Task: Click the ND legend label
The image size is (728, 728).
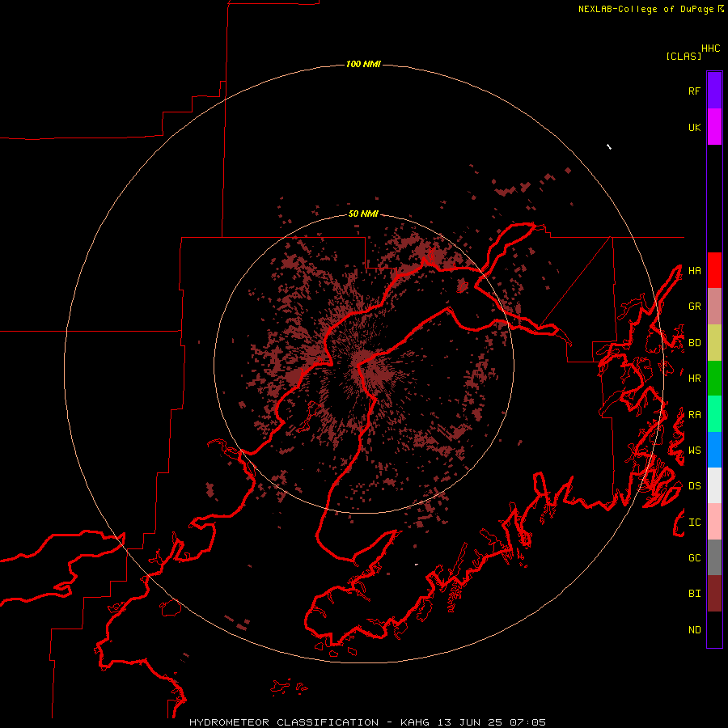Action: tap(694, 629)
